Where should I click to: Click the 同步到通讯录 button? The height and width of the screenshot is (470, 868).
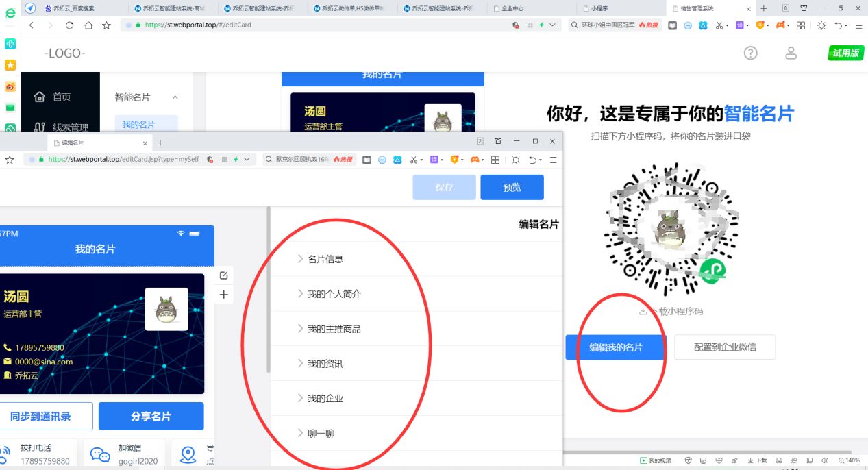click(x=41, y=416)
